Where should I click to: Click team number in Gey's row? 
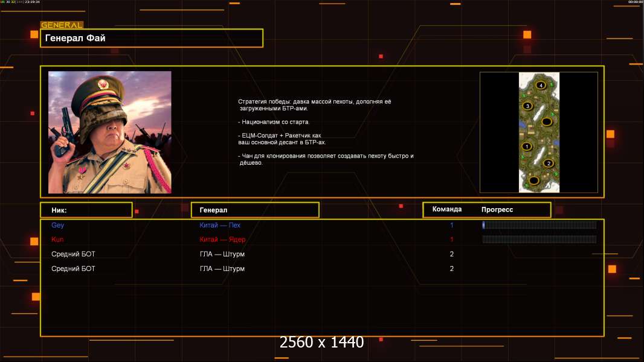[x=451, y=225]
